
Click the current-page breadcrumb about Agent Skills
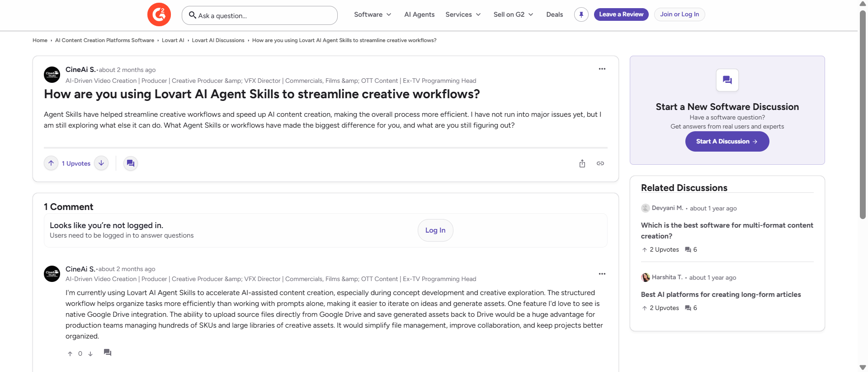tap(344, 40)
